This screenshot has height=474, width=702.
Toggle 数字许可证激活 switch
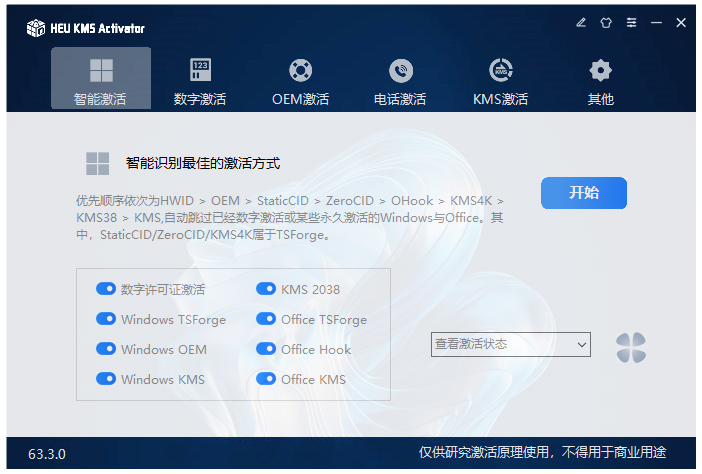pos(106,289)
